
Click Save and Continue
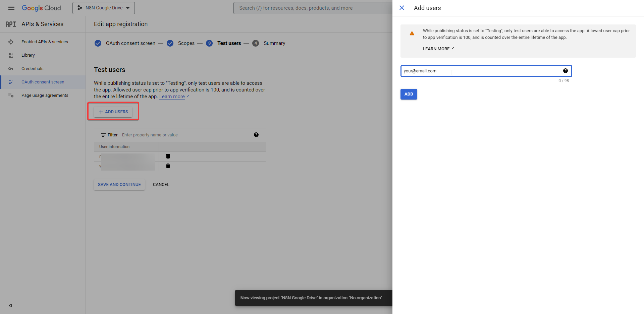click(x=119, y=185)
